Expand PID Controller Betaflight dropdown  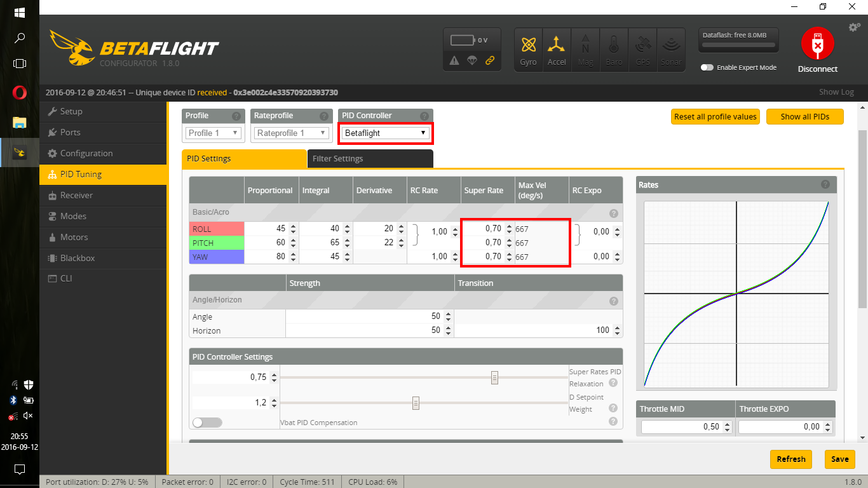coord(385,133)
